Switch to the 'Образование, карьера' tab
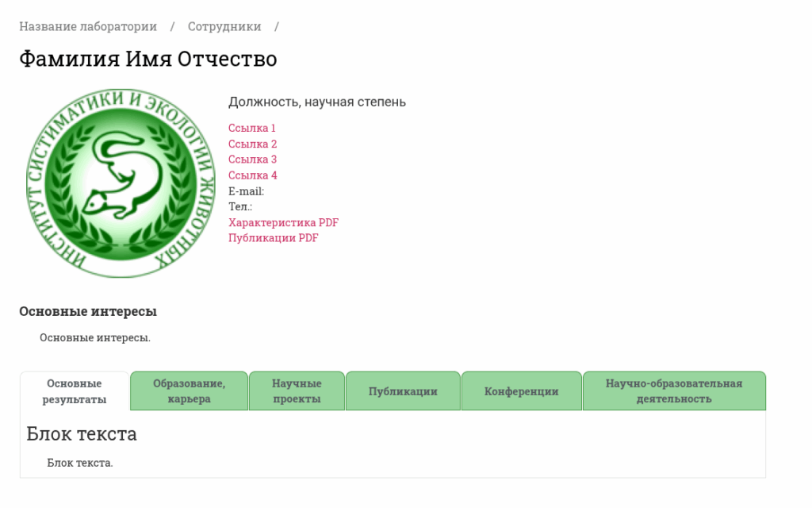The width and height of the screenshot is (812, 508). pyautogui.click(x=190, y=391)
